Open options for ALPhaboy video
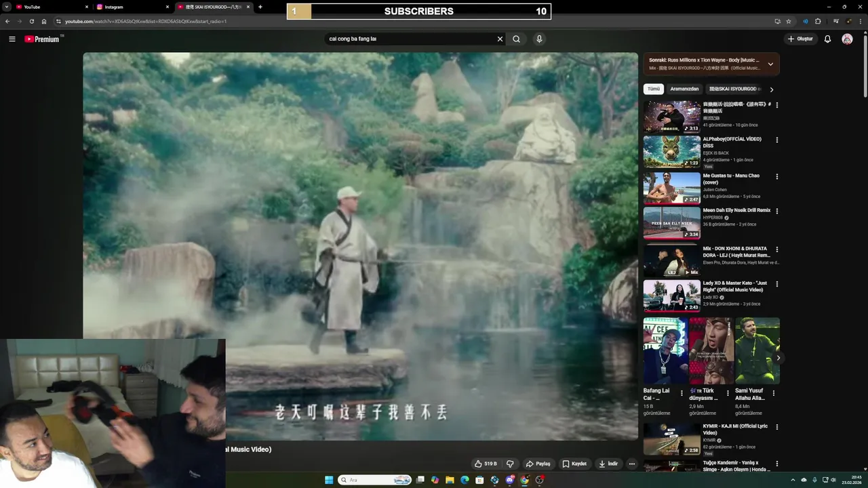868x488 pixels. (776, 140)
